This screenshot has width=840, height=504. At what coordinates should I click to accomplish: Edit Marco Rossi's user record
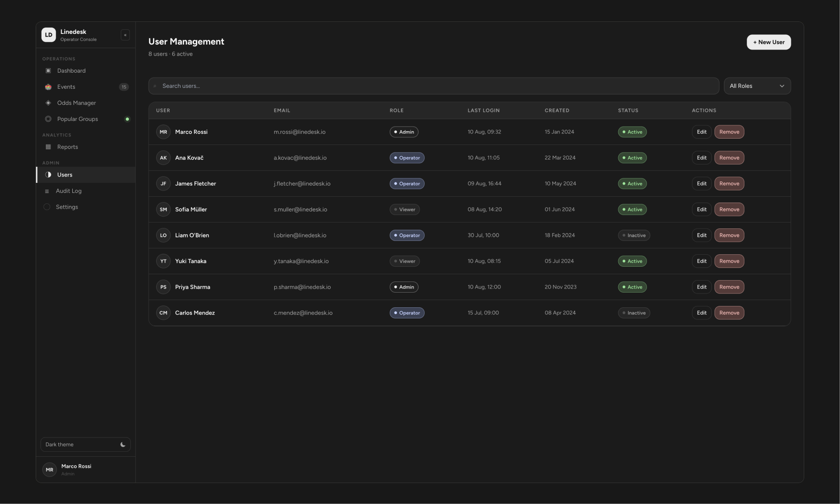[702, 132]
